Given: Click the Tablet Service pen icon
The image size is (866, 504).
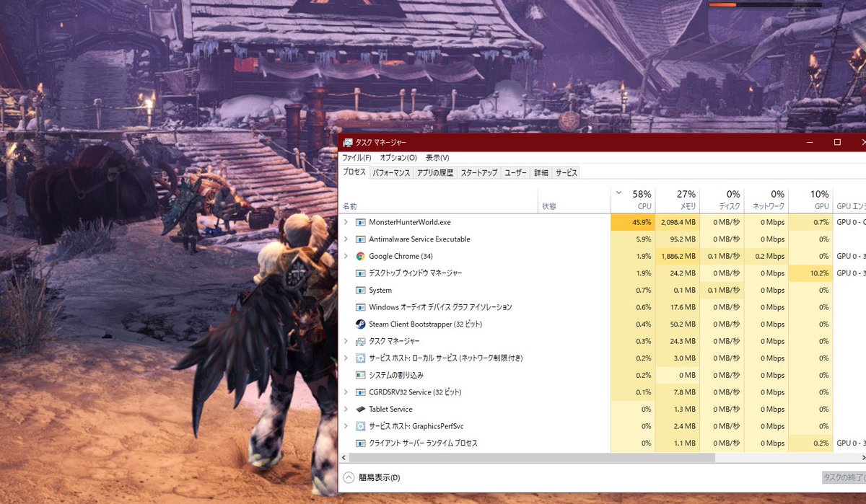Looking at the screenshot, I should point(361,410).
